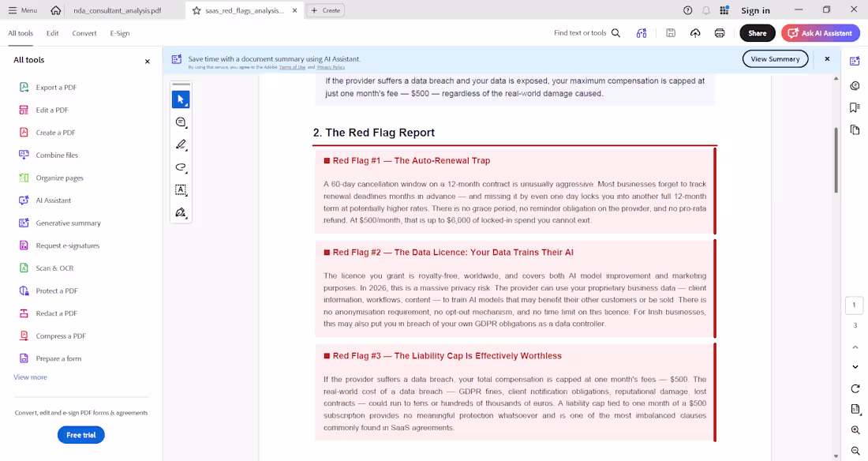Open the page display settings icon
This screenshot has height=461, width=868.
pyautogui.click(x=855, y=410)
